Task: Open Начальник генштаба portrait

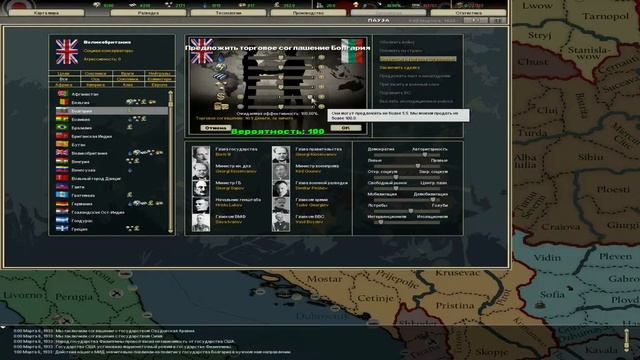Action: click(x=200, y=205)
